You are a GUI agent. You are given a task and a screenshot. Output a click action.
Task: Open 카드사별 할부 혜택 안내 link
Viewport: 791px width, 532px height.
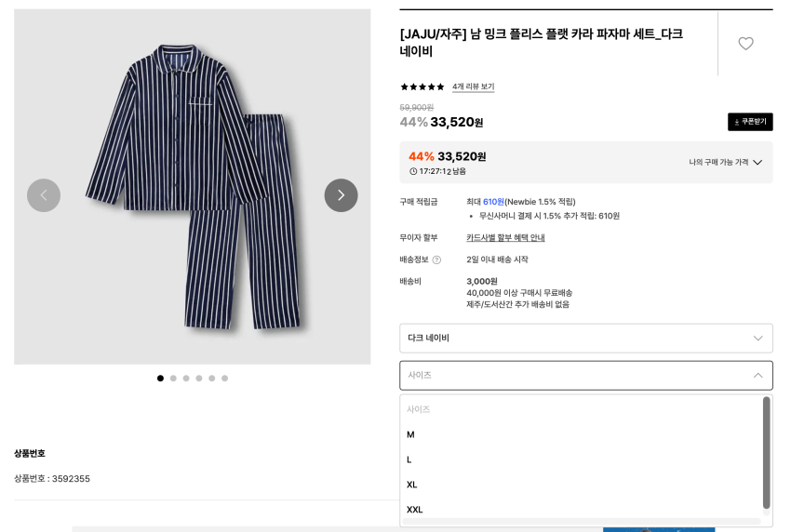[x=505, y=238]
